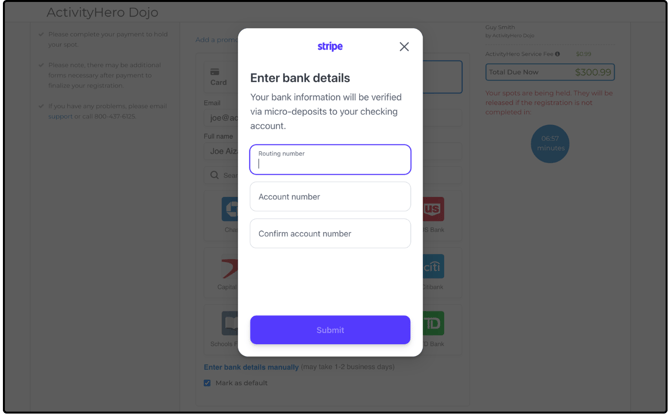The width and height of the screenshot is (670, 416).
Task: Choose the Citibank logo tile
Action: coord(433,267)
